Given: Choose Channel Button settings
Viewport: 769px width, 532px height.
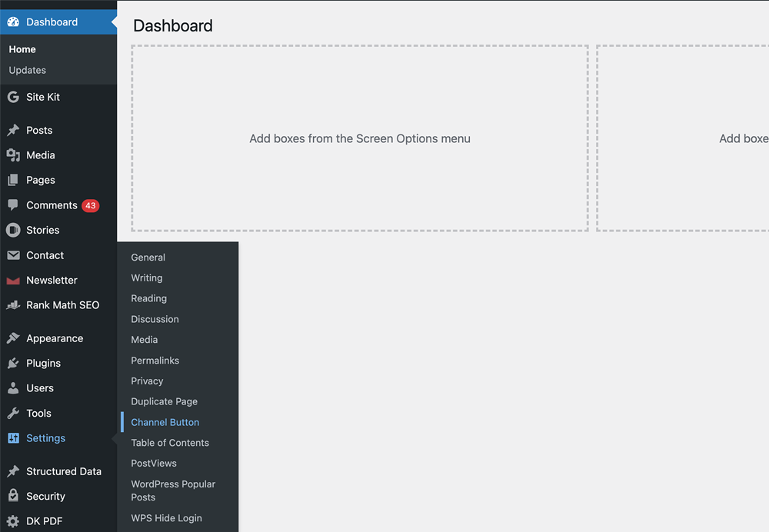Looking at the screenshot, I should tap(165, 422).
